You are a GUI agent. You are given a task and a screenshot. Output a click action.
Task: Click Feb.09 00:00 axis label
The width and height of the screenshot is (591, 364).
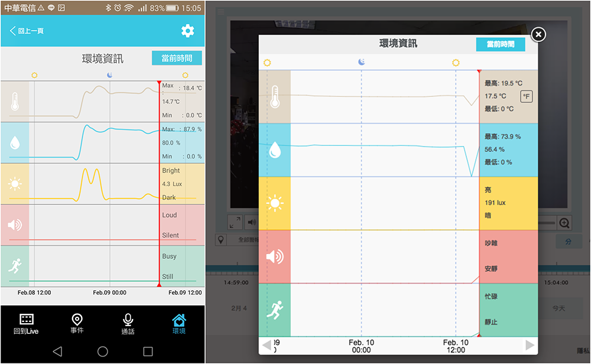point(110,292)
